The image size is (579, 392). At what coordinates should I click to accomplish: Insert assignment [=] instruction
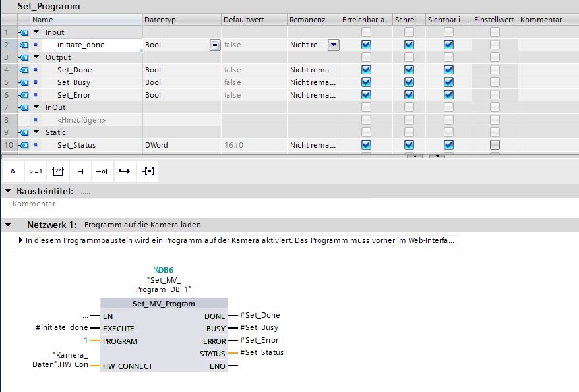[147, 171]
